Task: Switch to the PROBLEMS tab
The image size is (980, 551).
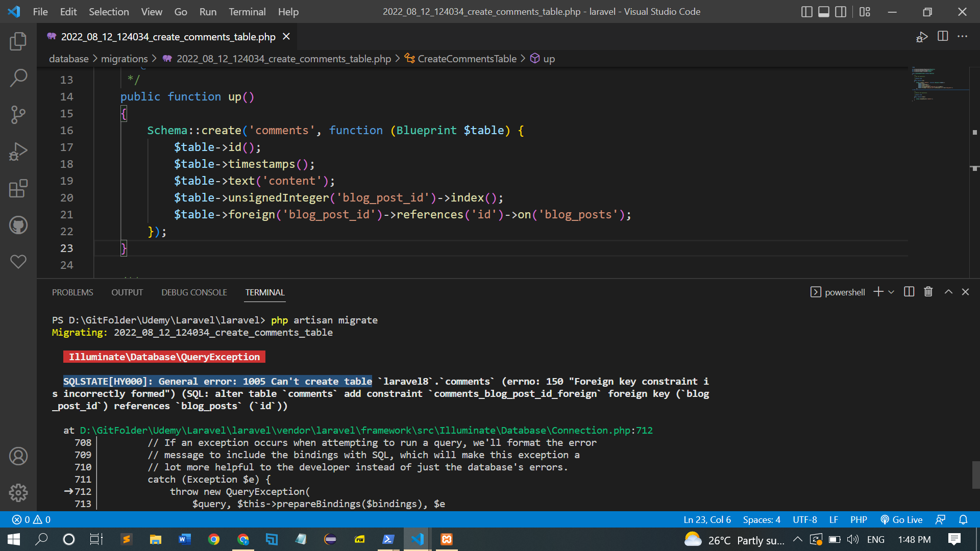Action: (72, 292)
